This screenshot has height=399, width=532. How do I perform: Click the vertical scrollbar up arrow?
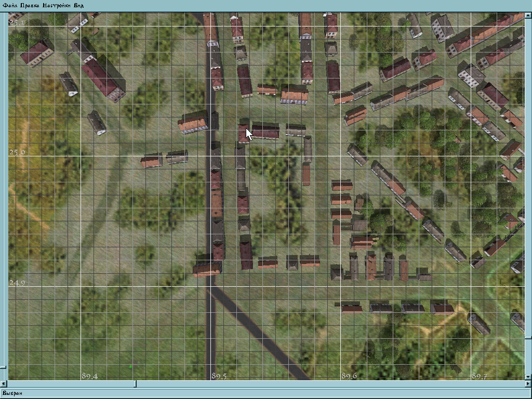click(x=528, y=15)
